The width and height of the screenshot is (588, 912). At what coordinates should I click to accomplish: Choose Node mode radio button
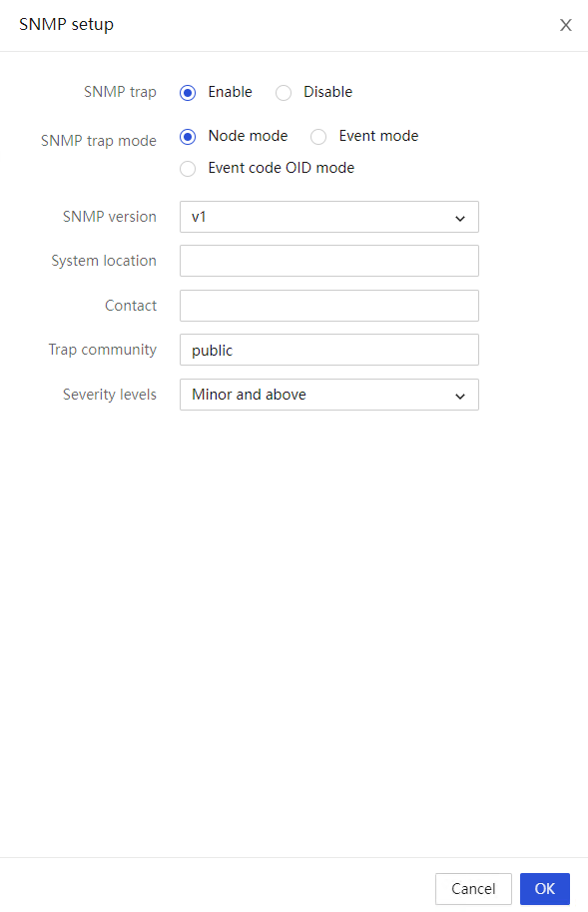188,137
